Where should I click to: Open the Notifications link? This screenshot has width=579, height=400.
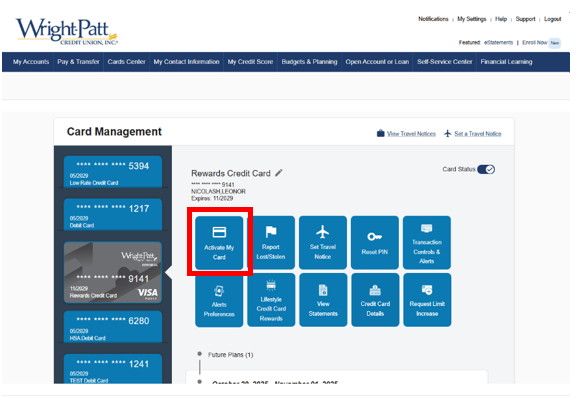point(433,19)
